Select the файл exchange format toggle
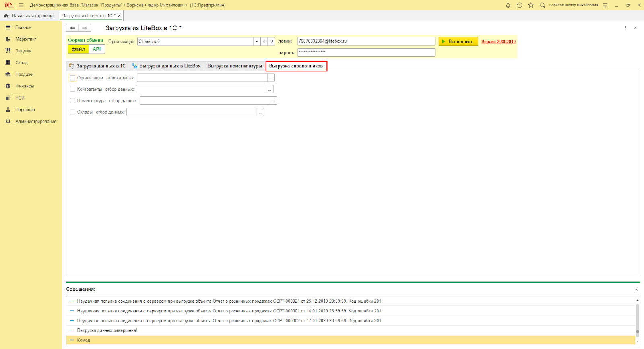 click(78, 49)
